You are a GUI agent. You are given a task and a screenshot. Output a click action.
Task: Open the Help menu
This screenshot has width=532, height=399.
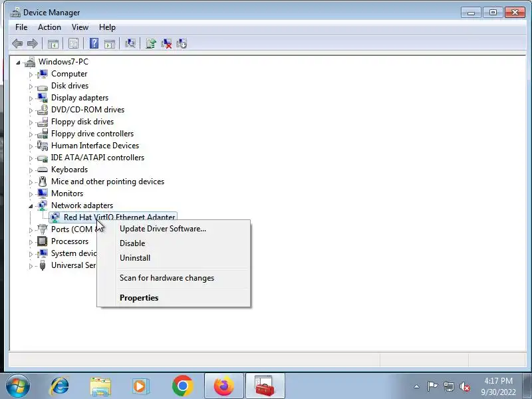(x=107, y=27)
